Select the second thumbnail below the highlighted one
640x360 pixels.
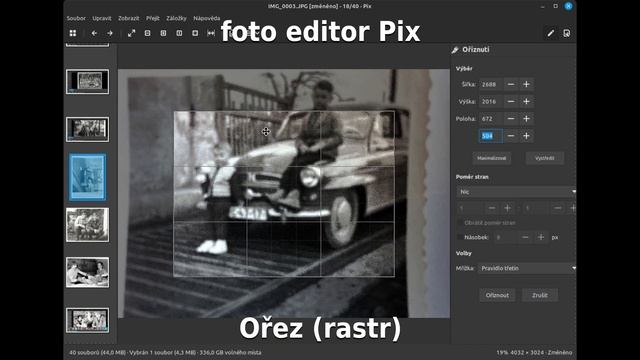click(x=87, y=272)
